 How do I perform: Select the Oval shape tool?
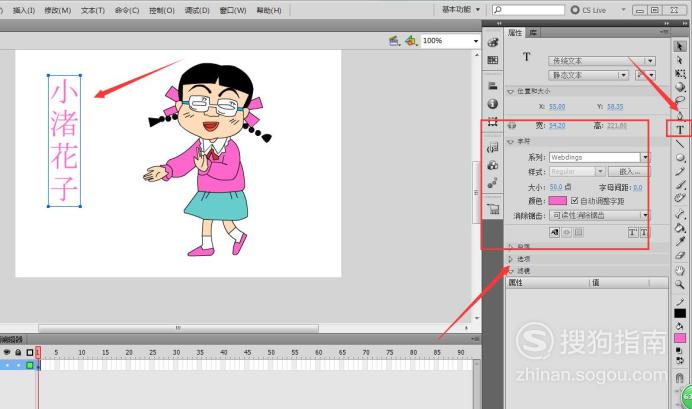point(680,158)
